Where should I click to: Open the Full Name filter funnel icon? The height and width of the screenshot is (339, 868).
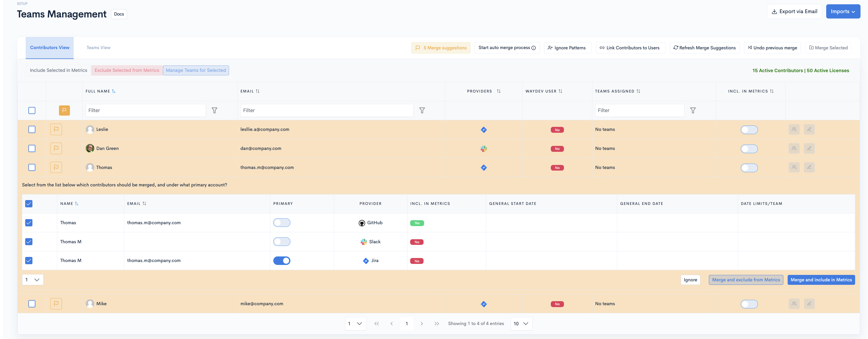click(214, 110)
